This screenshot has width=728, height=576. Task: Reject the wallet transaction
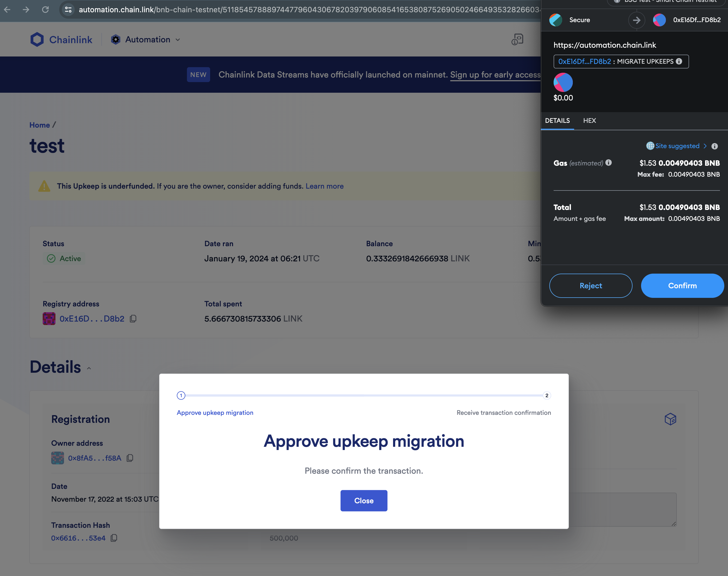pos(591,286)
